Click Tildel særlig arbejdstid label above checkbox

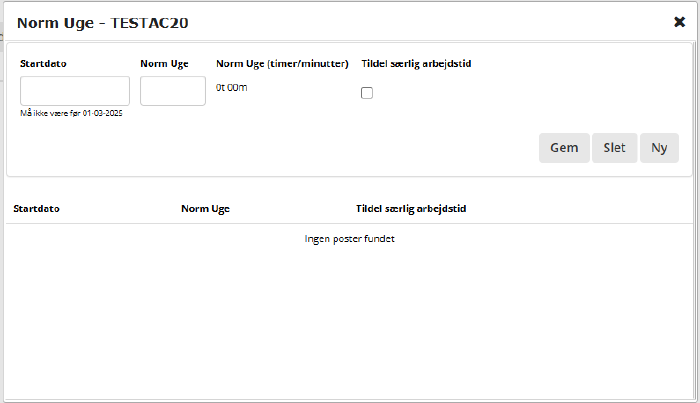(416, 64)
